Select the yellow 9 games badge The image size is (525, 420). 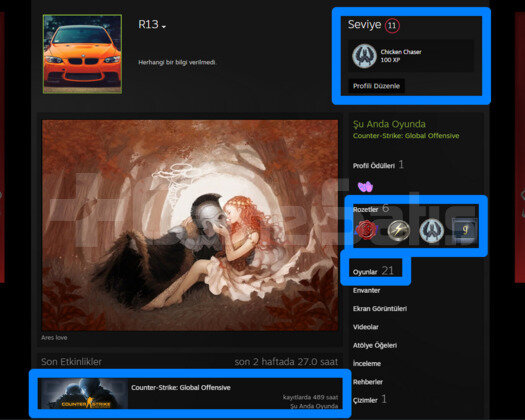[x=465, y=230]
